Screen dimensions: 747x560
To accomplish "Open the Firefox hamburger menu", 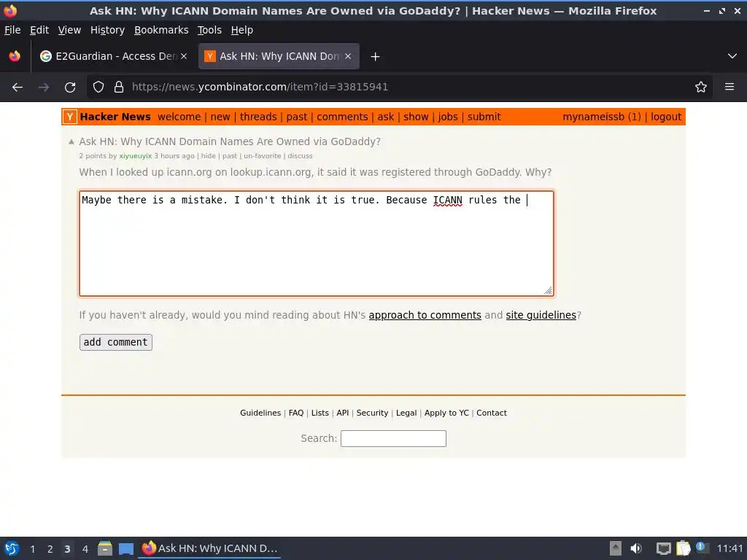I will pos(729,87).
